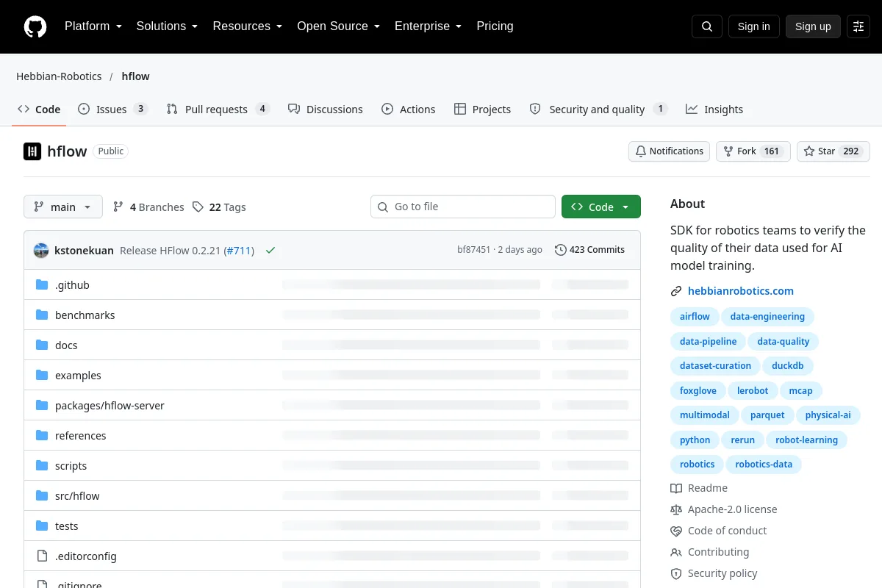
Task: Open pull request #711 link
Action: [239, 251]
